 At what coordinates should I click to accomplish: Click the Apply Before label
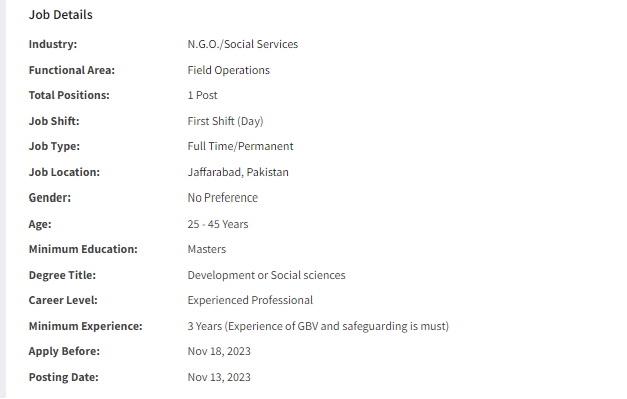[64, 351]
